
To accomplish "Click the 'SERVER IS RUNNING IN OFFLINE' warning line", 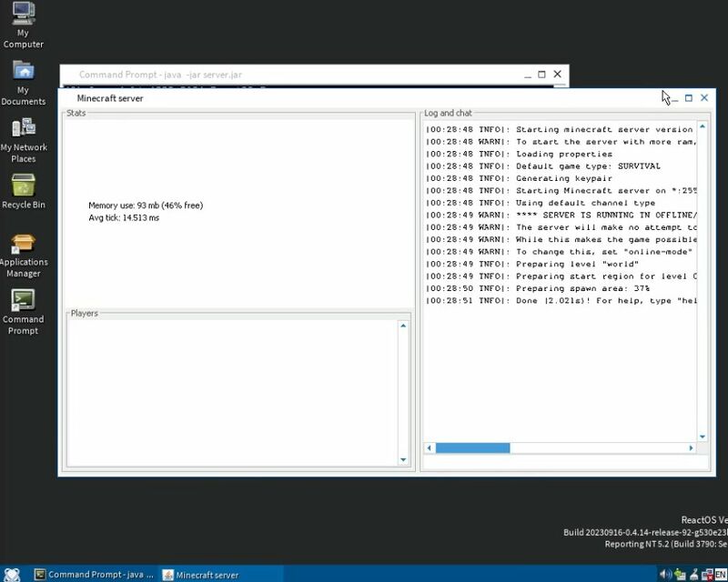I will coord(561,215).
